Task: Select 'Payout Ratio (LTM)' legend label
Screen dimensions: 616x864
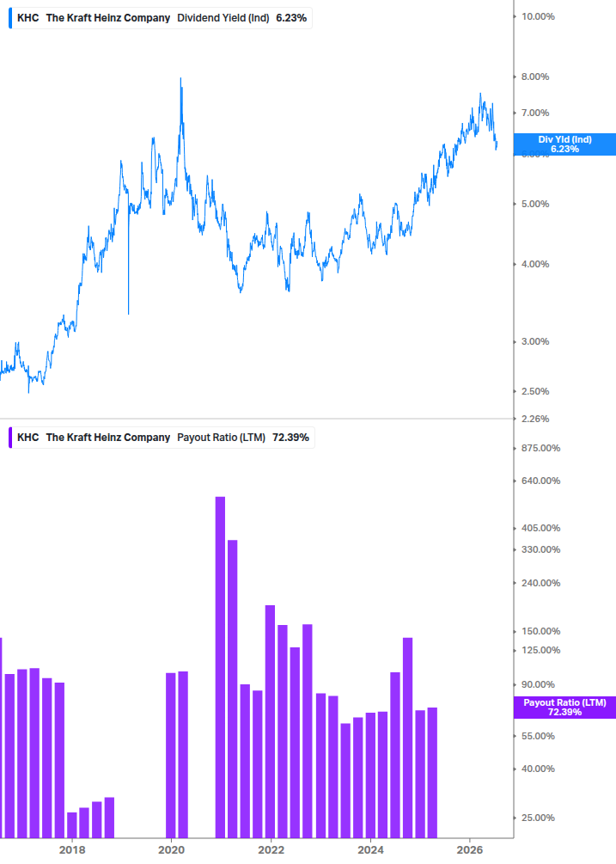Action: point(222,438)
